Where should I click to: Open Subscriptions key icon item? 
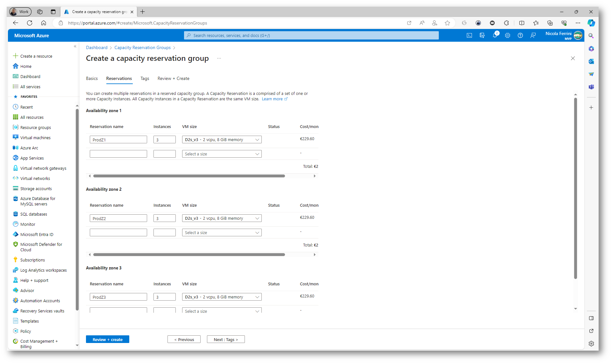[32, 260]
